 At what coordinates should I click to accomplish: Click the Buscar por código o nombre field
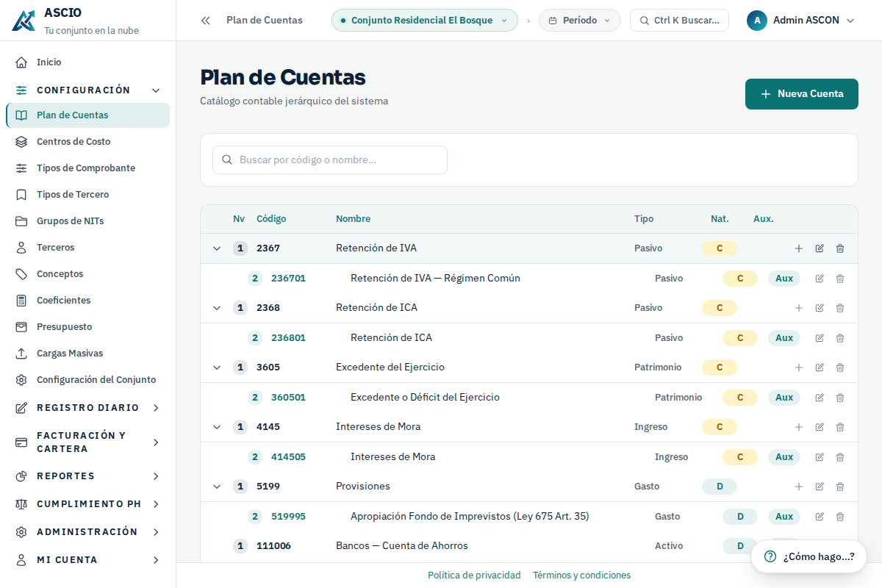coord(330,159)
